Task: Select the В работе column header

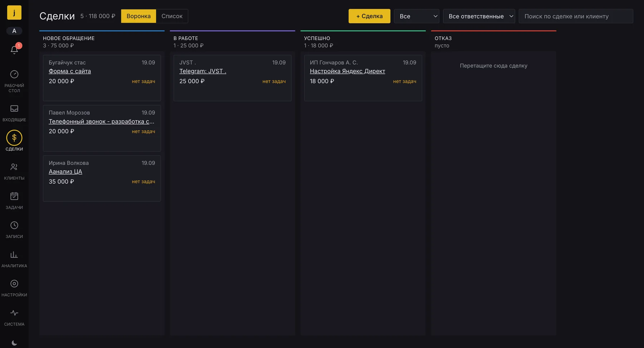Action: click(x=186, y=38)
